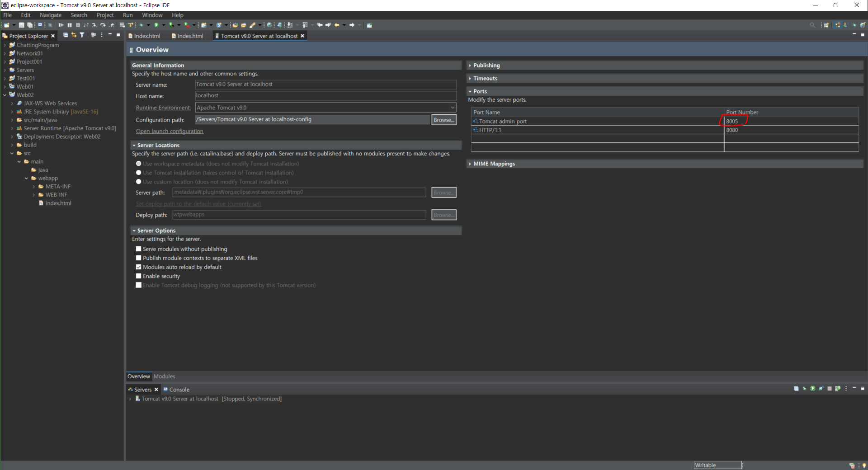Toggle Enable Tomcat debug logging checkbox
Viewport: 868px width, 470px height.
click(139, 285)
